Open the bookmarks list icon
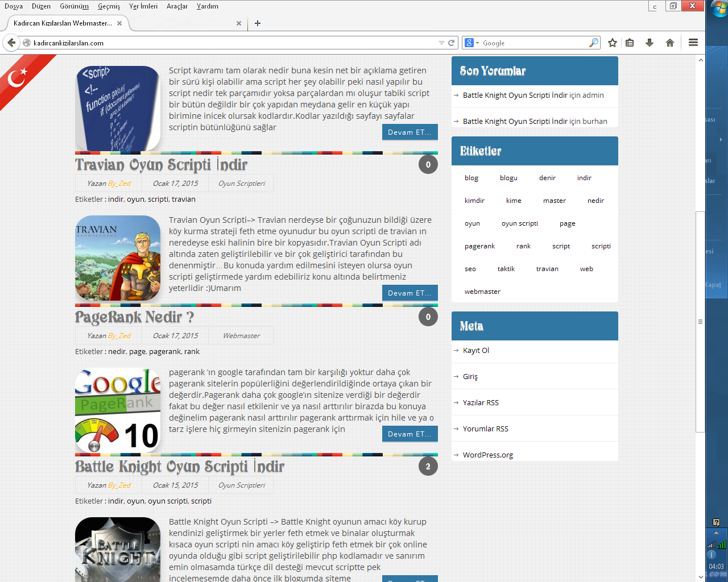This screenshot has width=728, height=582. (630, 43)
